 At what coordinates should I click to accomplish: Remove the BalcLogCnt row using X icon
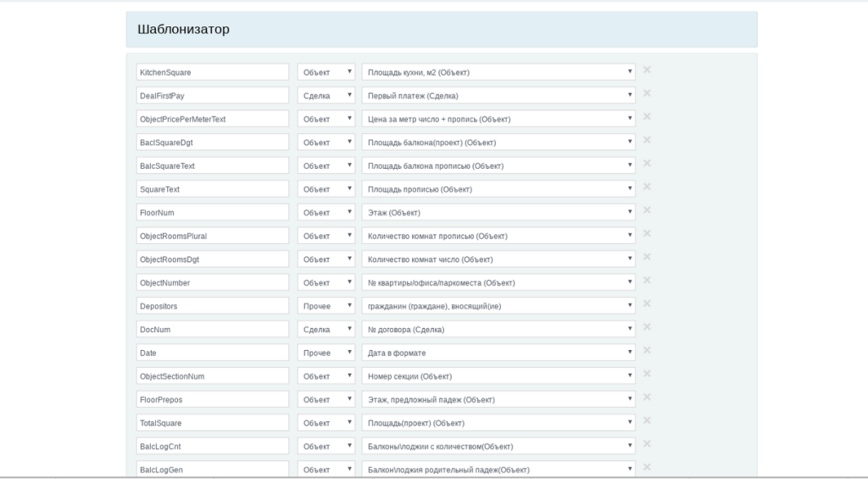coord(647,443)
